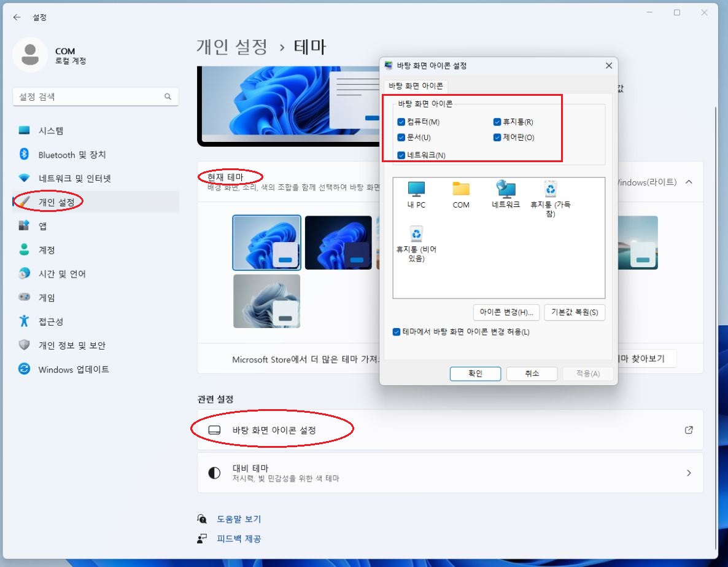
Task: Select the 내 PC icon in the list
Action: (x=416, y=191)
